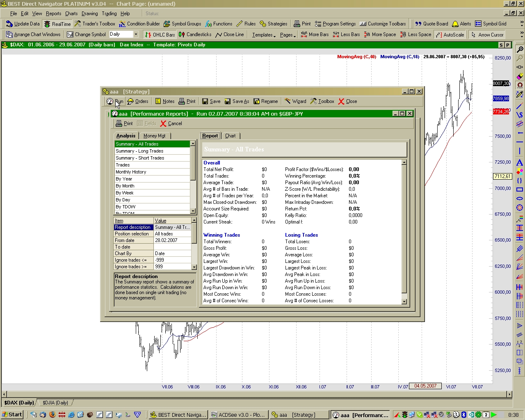Click the From date value field
Image resolution: width=525 pixels, height=420 pixels.
click(173, 240)
